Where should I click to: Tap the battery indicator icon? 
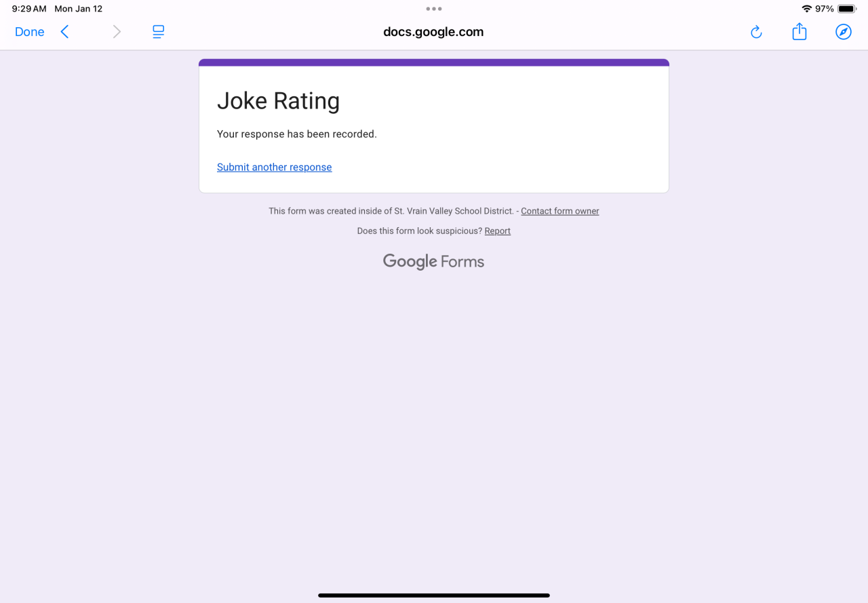click(x=847, y=9)
